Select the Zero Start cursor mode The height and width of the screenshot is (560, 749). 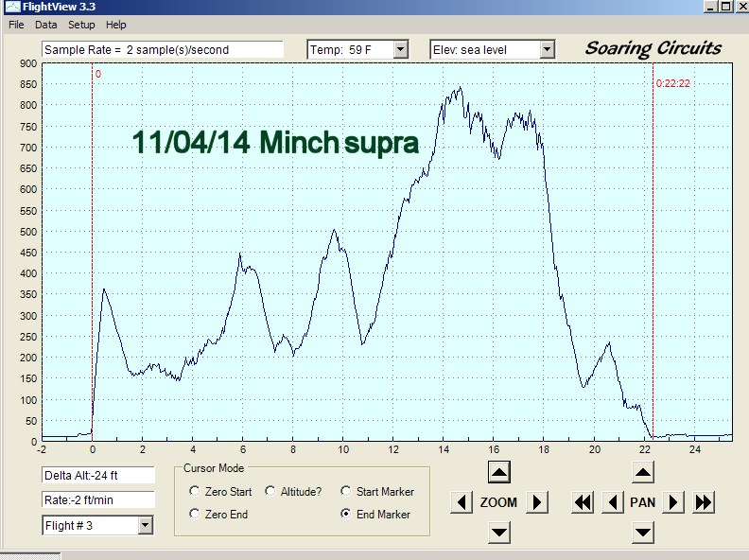195,491
